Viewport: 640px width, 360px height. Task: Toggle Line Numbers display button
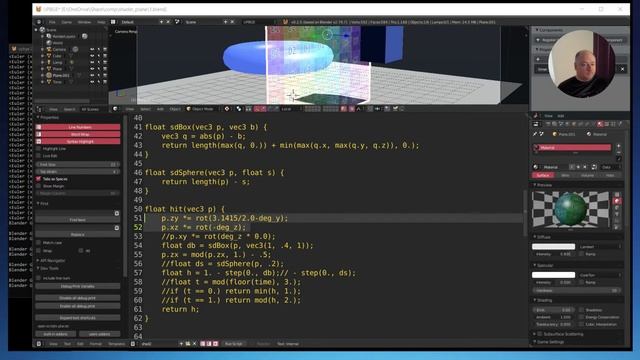click(78, 127)
